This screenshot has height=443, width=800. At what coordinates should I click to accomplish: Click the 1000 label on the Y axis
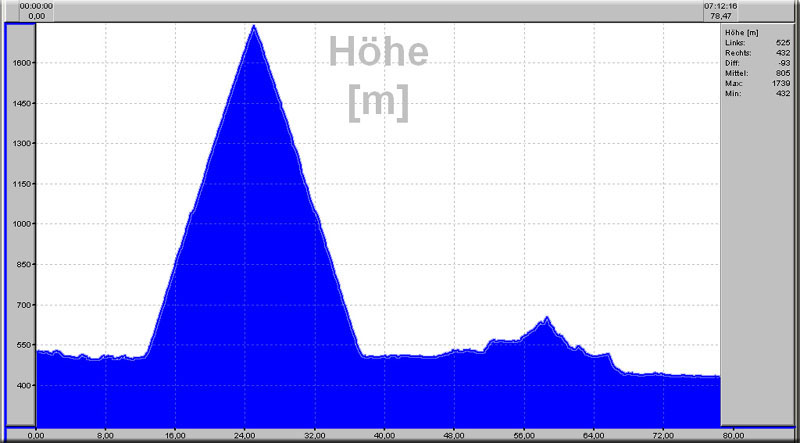click(x=22, y=225)
